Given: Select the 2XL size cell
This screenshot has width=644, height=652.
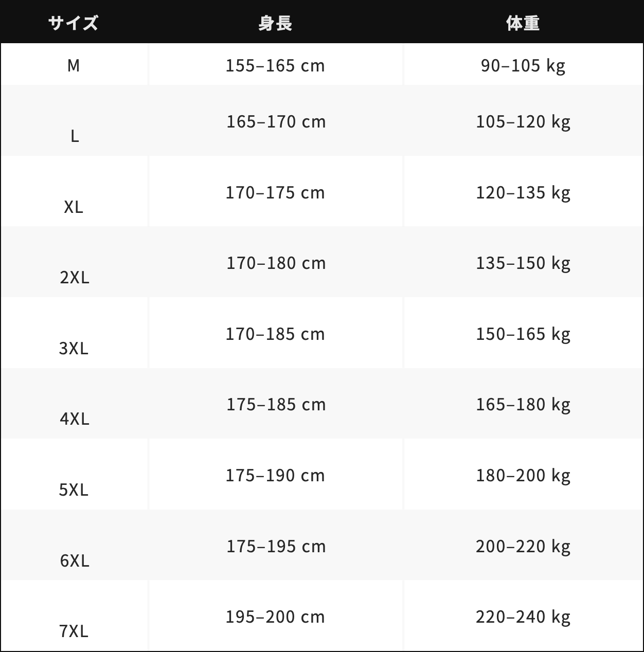Looking at the screenshot, I should point(75,277).
